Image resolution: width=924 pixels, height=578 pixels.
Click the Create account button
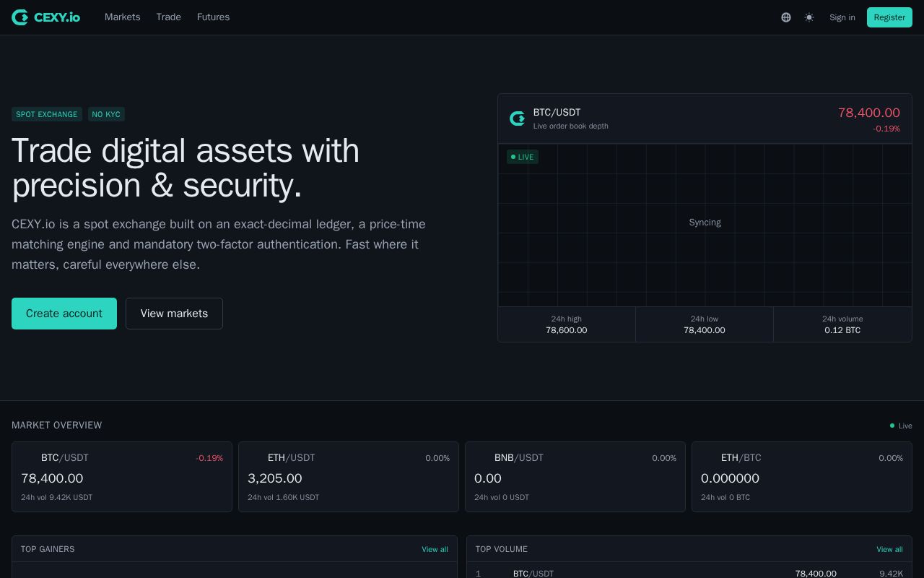coord(64,314)
